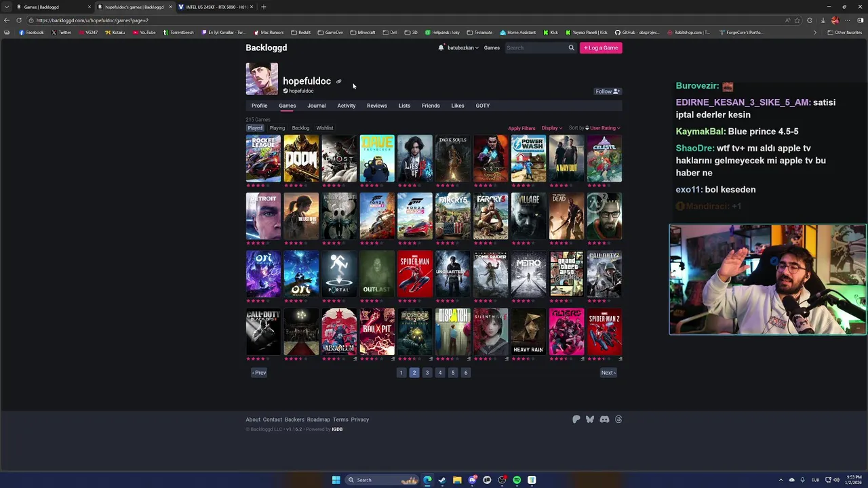Screen dimensions: 868x488
Task: Open Spotify from the taskbar
Action: click(x=517, y=480)
